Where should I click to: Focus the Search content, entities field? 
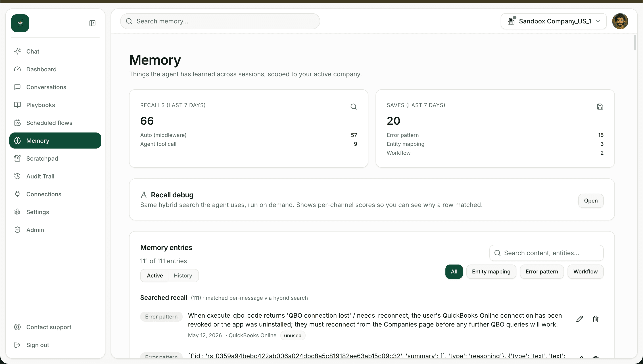546,253
